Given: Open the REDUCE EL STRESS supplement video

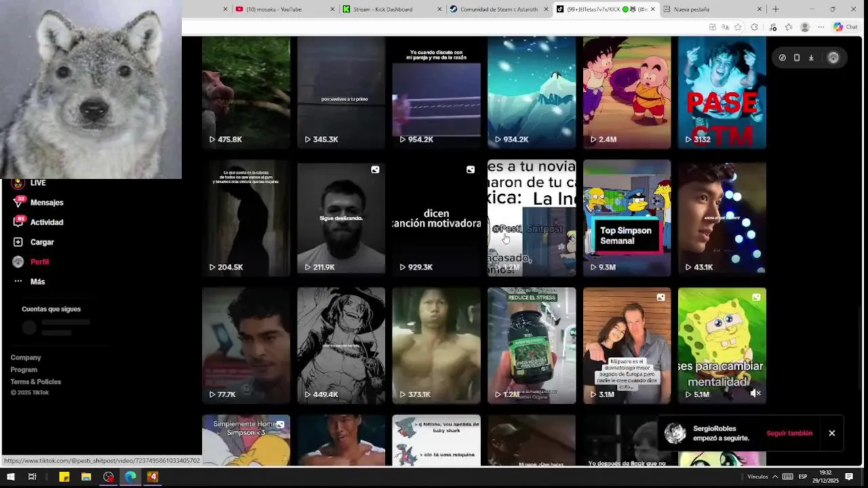Looking at the screenshot, I should (532, 346).
